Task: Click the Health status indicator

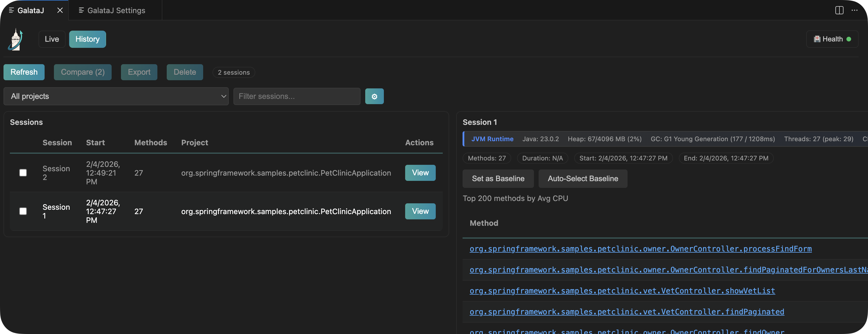Action: coord(832,39)
